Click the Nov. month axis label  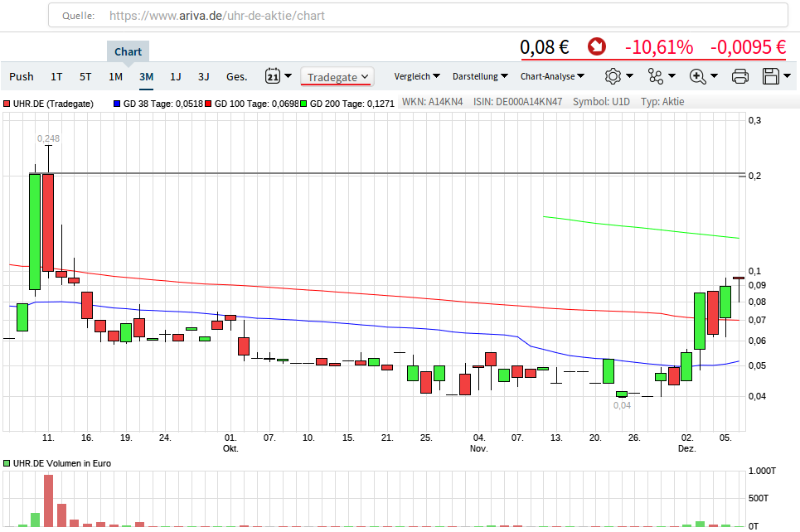(478, 448)
